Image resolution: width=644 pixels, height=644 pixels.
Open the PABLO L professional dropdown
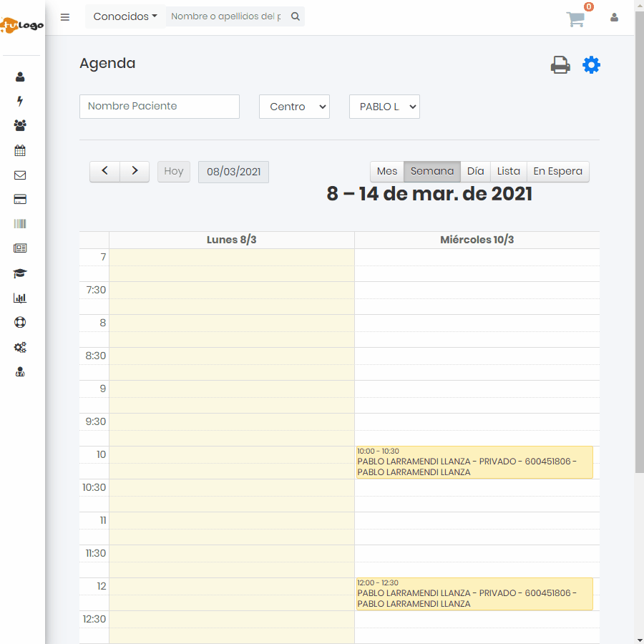384,107
